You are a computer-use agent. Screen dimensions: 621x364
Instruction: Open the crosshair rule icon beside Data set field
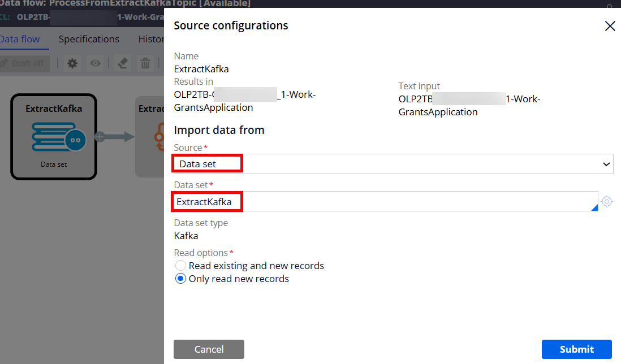pyautogui.click(x=607, y=201)
